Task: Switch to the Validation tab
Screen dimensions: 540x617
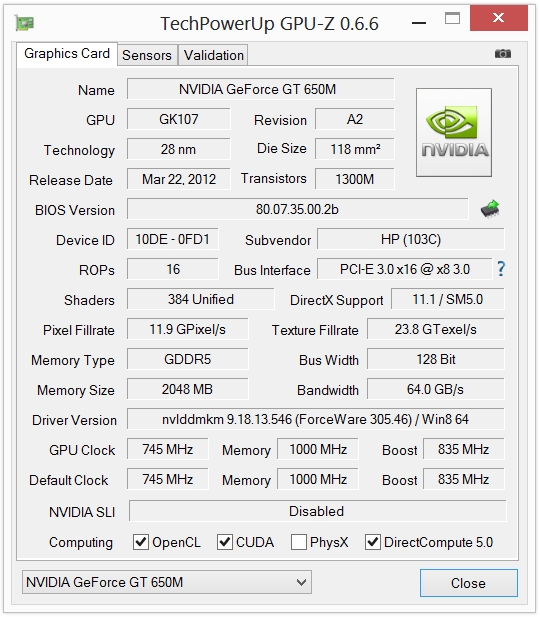Action: tap(214, 55)
